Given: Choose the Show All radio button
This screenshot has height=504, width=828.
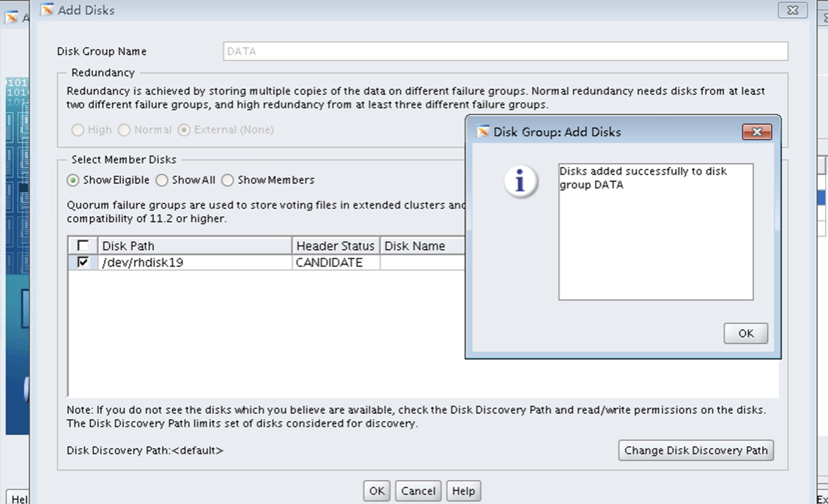Looking at the screenshot, I should 162,180.
